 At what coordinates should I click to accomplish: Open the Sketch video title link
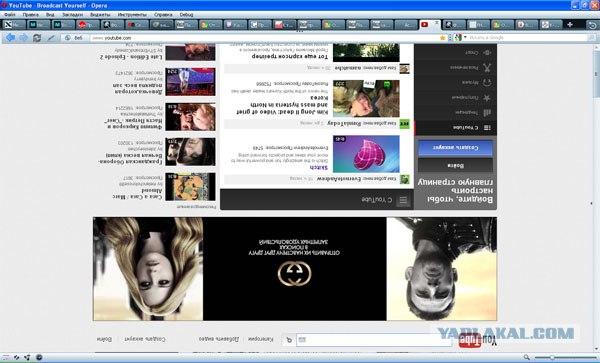(x=319, y=168)
